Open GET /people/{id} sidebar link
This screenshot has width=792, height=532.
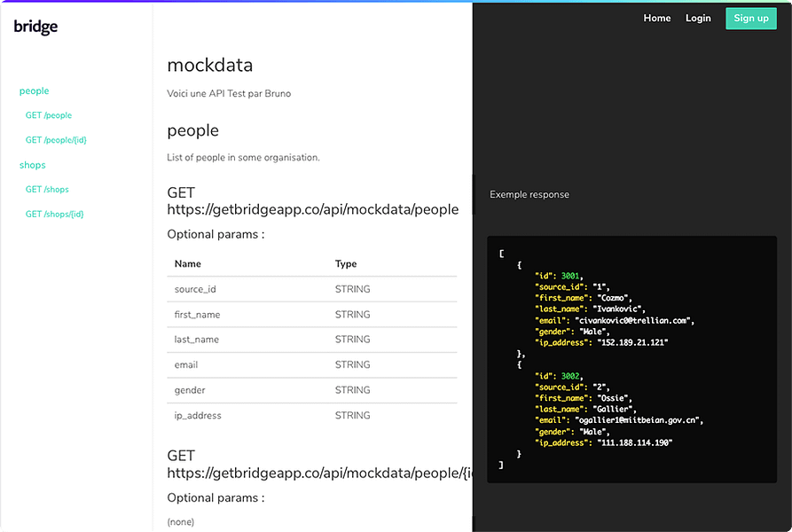[56, 140]
